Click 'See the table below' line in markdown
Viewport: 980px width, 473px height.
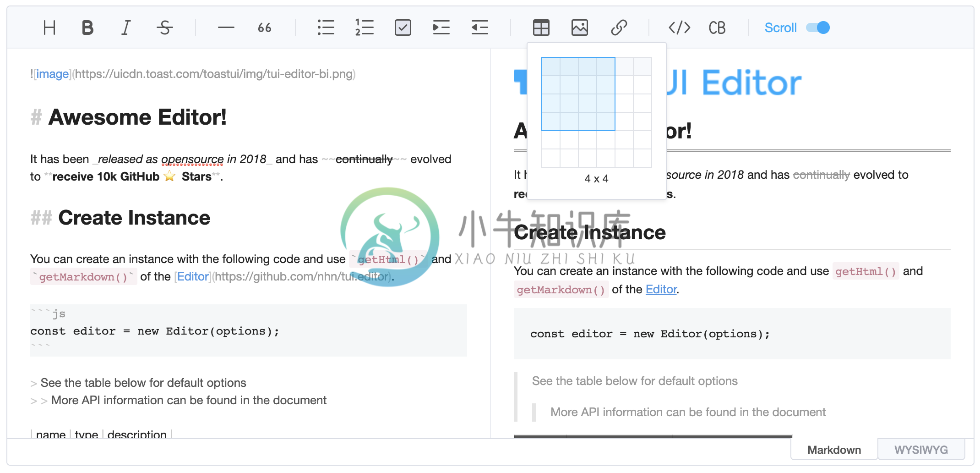(143, 383)
